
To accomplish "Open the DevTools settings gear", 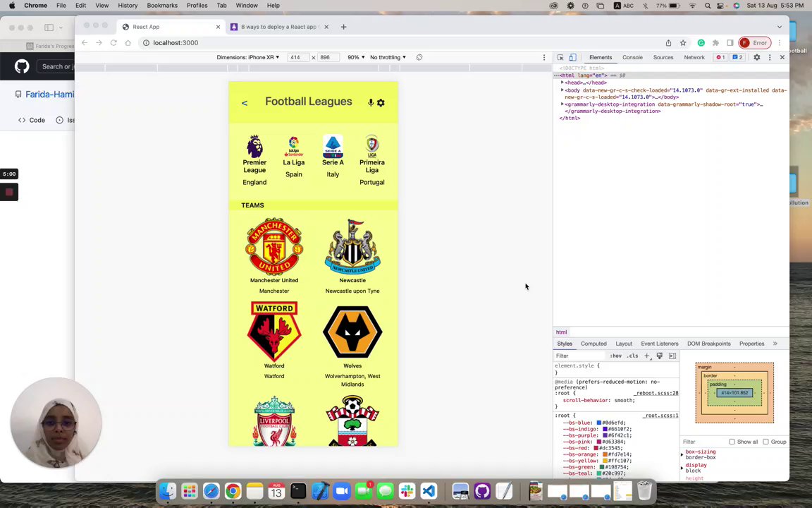I will [756, 58].
